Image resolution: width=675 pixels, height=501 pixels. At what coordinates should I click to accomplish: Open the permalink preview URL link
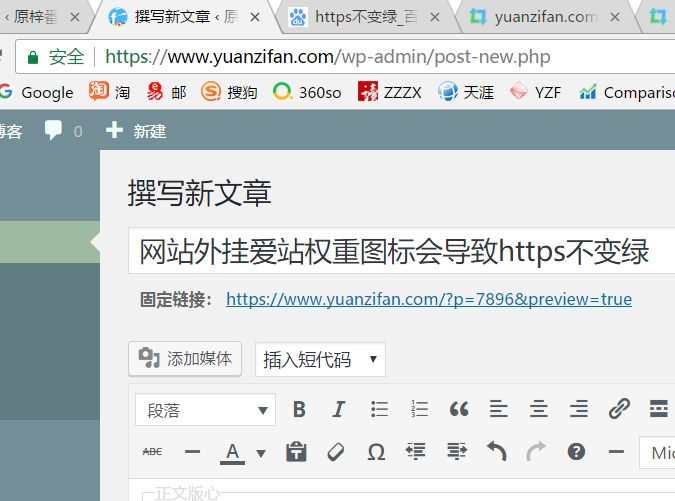[x=428, y=299]
